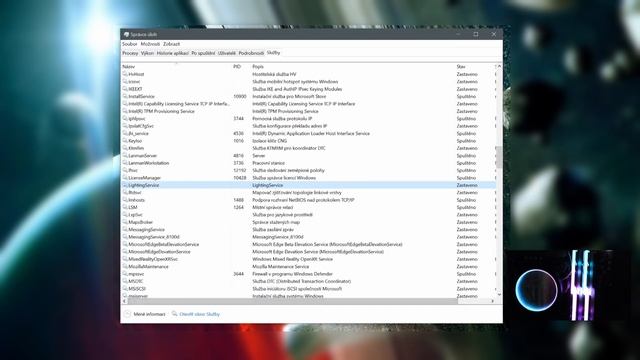The height and width of the screenshot is (360, 640).
Task: Select the LanmanWorkstation service name
Action: tap(149, 163)
